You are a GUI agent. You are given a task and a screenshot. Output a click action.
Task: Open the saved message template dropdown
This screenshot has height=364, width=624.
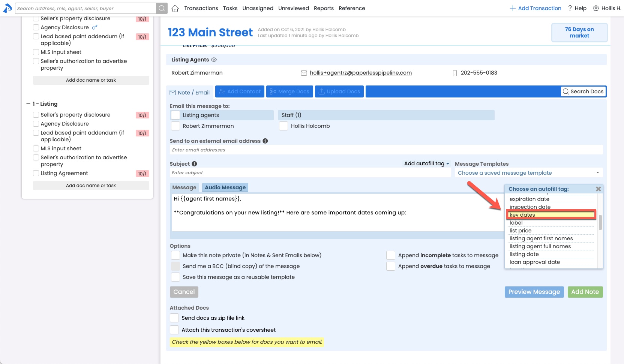tap(529, 173)
